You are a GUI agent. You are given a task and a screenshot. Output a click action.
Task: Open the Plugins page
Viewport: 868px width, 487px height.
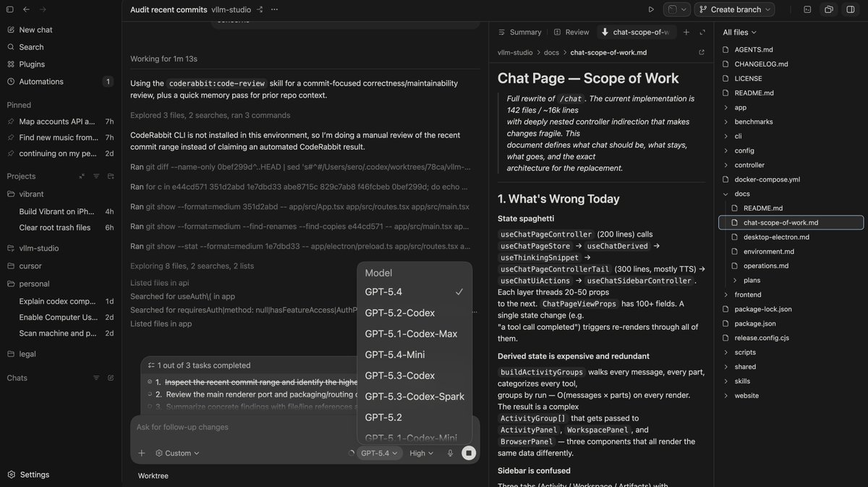[x=32, y=64]
